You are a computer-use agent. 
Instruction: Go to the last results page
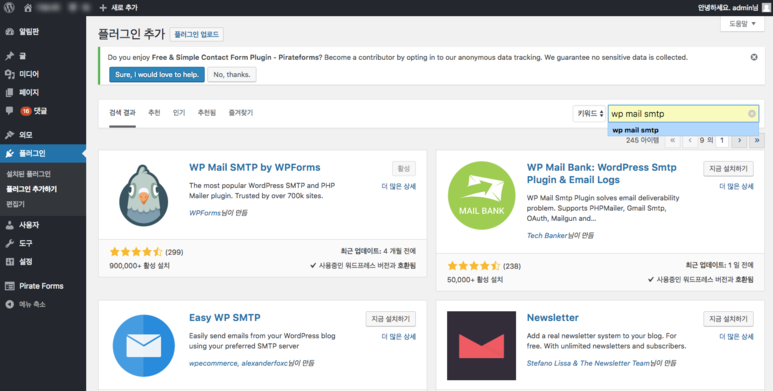(x=757, y=141)
